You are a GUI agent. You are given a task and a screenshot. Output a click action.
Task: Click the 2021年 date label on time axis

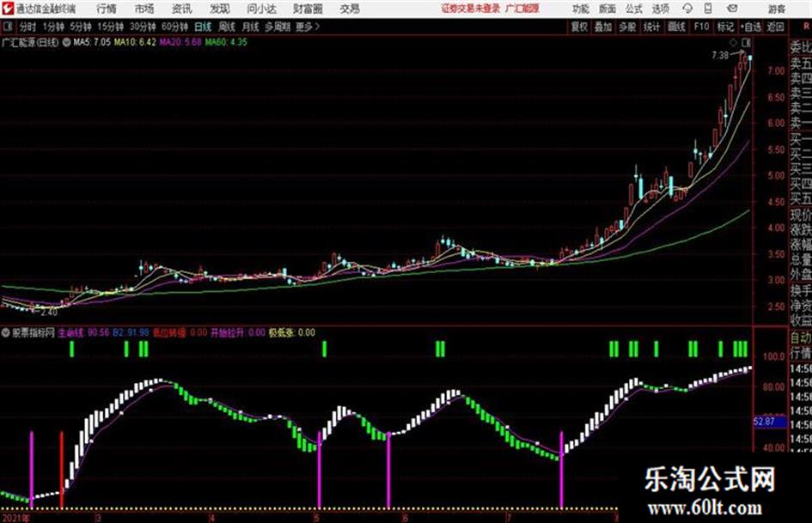click(15, 518)
